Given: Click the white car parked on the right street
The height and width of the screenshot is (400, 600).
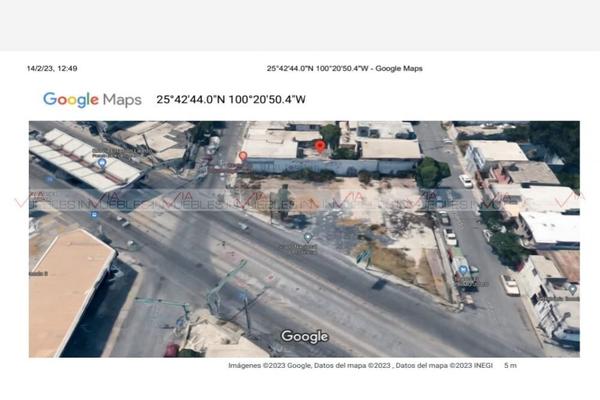Looking at the screenshot, I should pos(466,181).
